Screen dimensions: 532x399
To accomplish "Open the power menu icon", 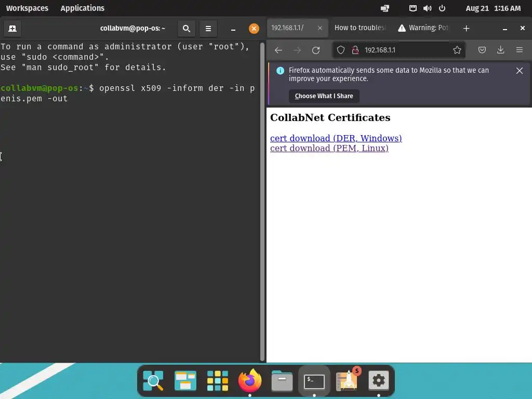I will click(x=442, y=8).
